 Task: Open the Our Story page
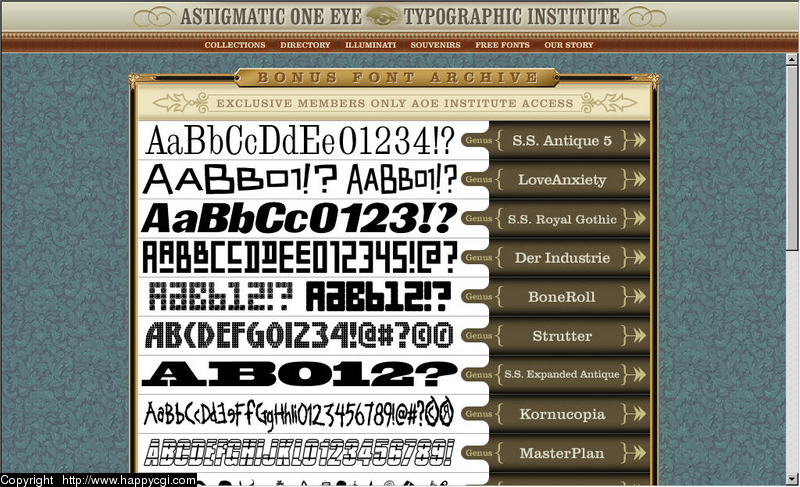coord(569,45)
